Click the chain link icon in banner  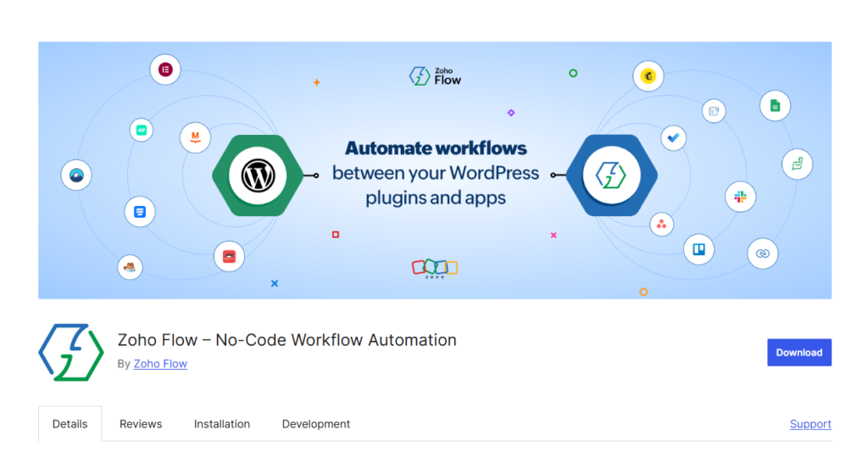coord(763,254)
